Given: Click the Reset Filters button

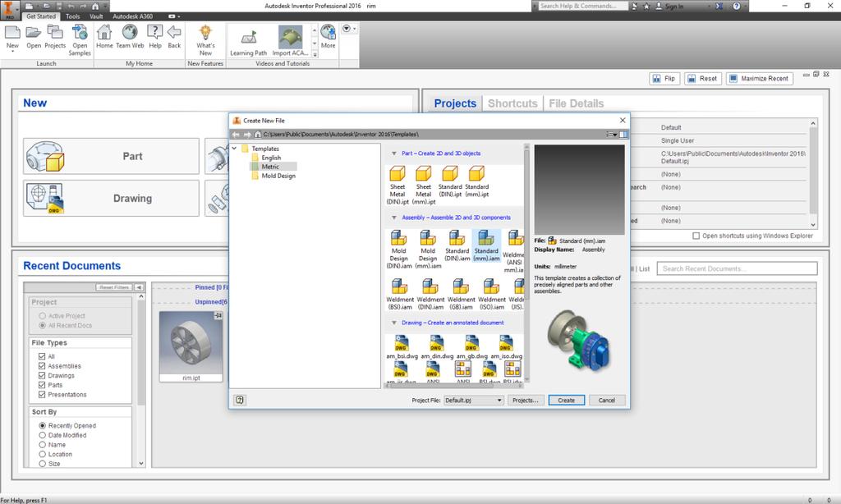Looking at the screenshot, I should 114,287.
